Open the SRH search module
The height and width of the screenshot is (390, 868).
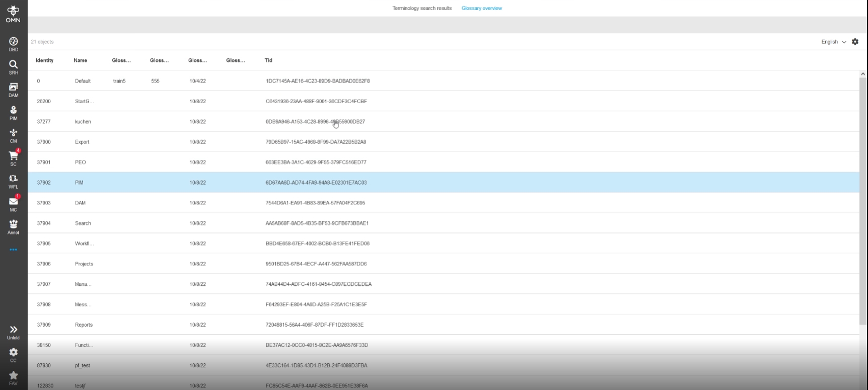click(x=14, y=67)
